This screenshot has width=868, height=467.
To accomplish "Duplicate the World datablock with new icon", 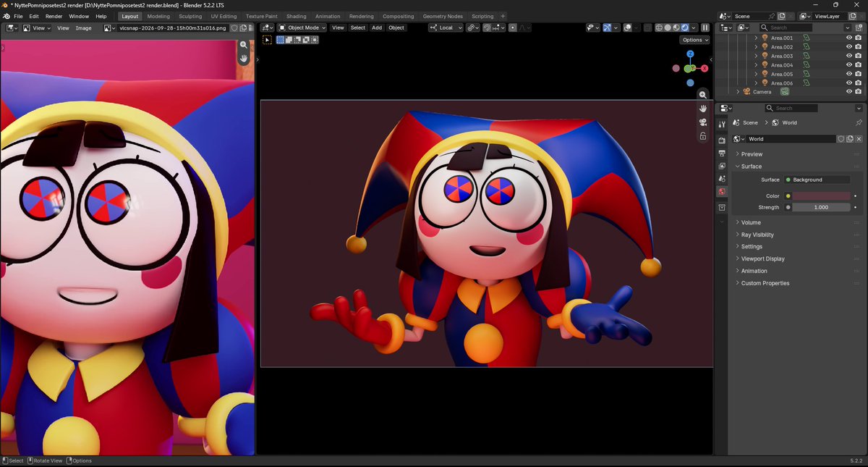I will (850, 139).
